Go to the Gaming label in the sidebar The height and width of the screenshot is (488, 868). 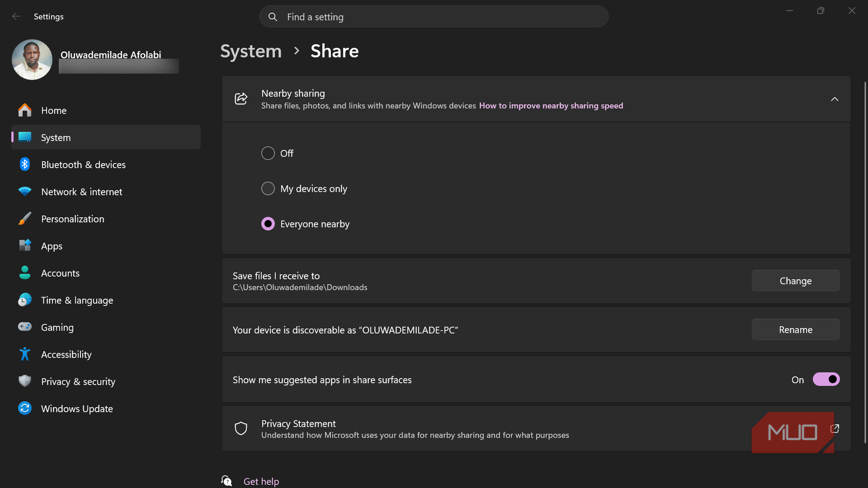click(x=57, y=327)
